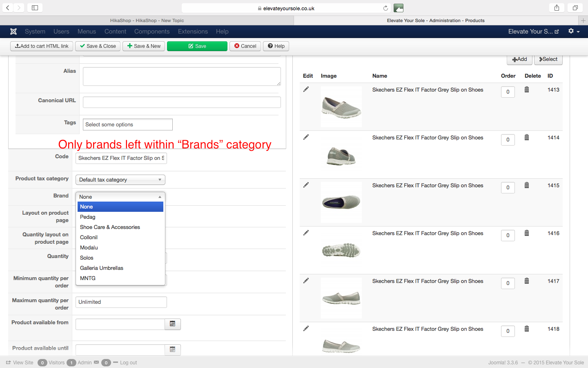Open the Safari share menu
This screenshot has height=368, width=588.
click(x=557, y=8)
